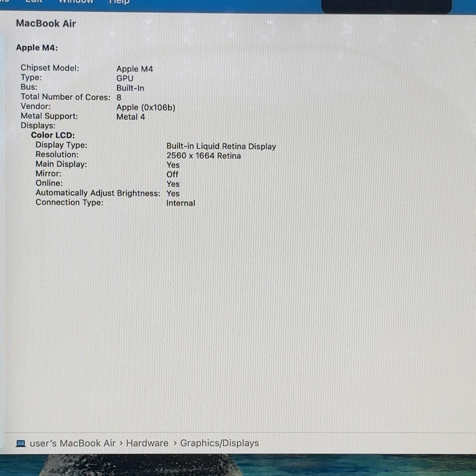Click the "Connection Type:" label
Image resolution: width=476 pixels, height=476 pixels.
click(69, 202)
